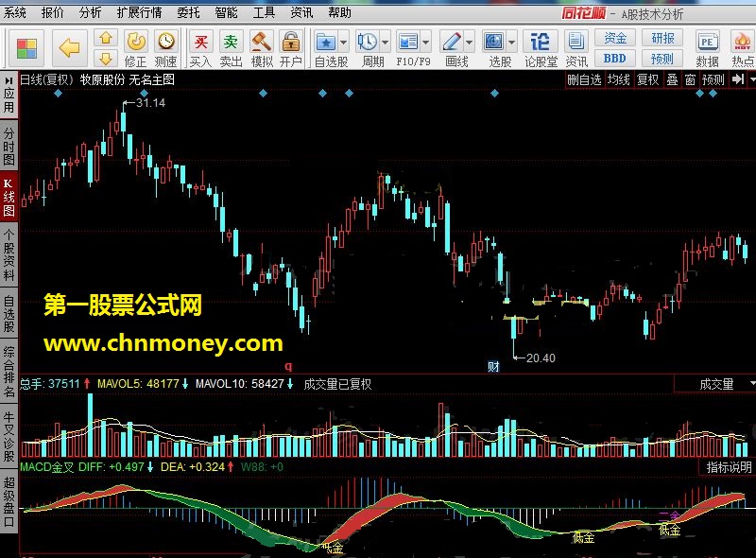The width and height of the screenshot is (756, 558).
Task: Open the 自选股 watchlist folder icon
Action: coord(326,43)
